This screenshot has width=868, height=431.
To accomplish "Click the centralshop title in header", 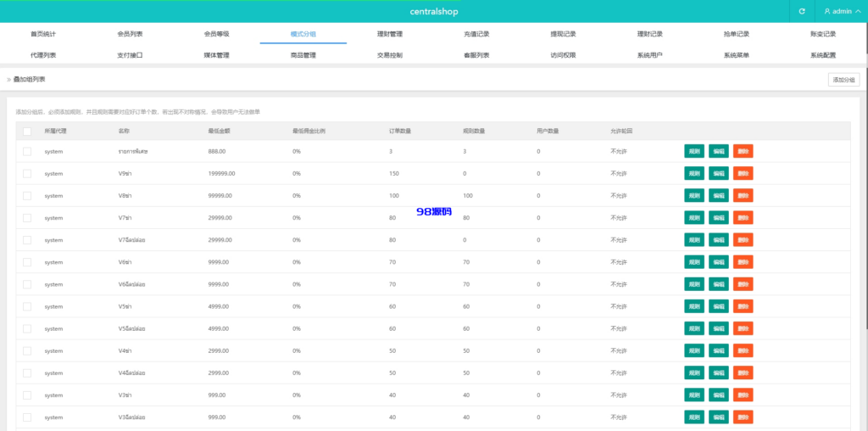I will point(434,12).
